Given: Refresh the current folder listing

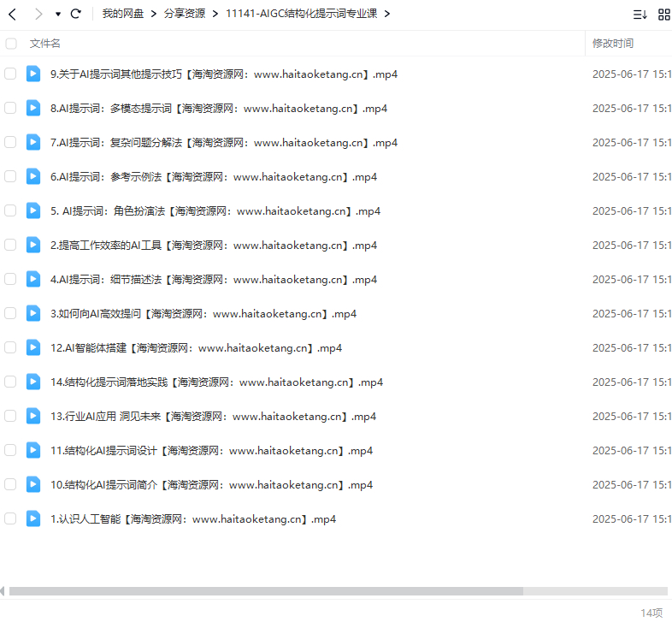Looking at the screenshot, I should click(76, 14).
